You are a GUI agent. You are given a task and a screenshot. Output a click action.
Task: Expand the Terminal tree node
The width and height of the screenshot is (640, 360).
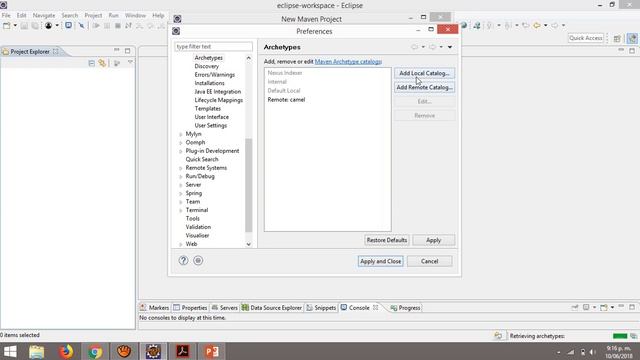point(181,211)
